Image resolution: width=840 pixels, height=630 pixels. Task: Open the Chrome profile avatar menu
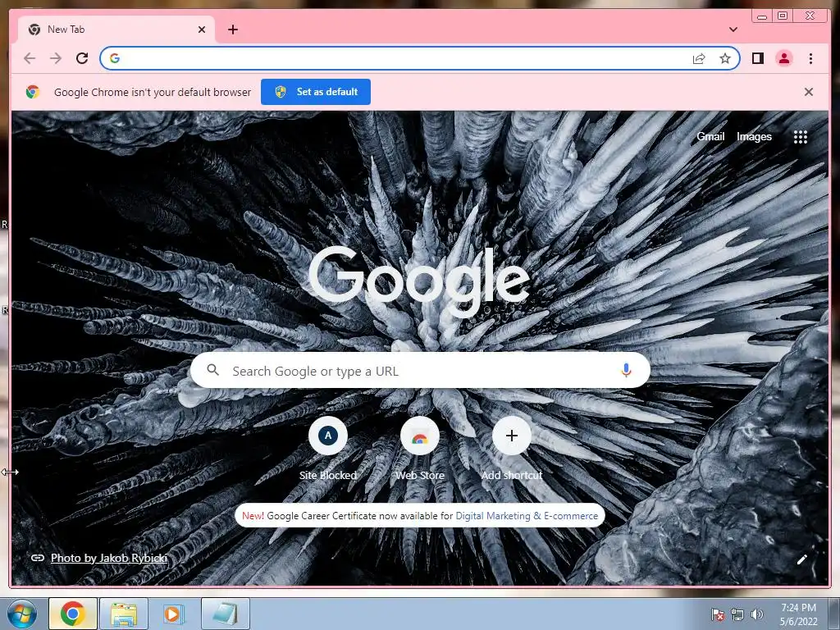click(783, 58)
